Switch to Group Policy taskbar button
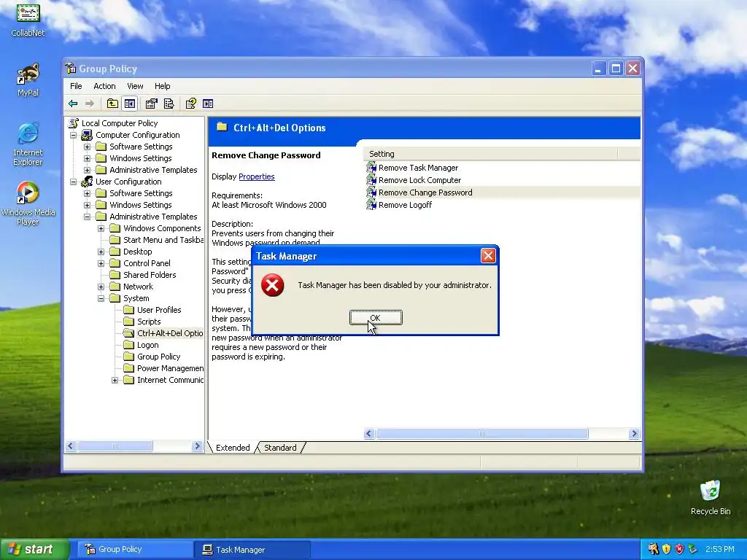Image resolution: width=747 pixels, height=560 pixels. pyautogui.click(x=134, y=549)
